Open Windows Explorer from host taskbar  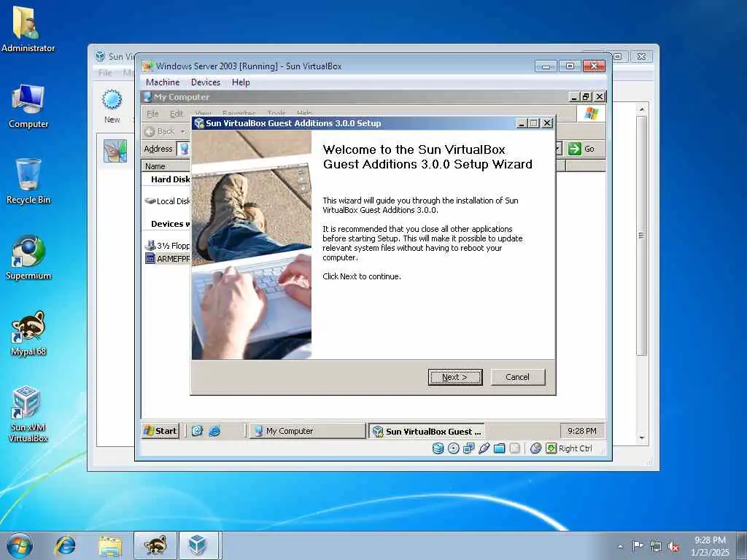(x=111, y=545)
